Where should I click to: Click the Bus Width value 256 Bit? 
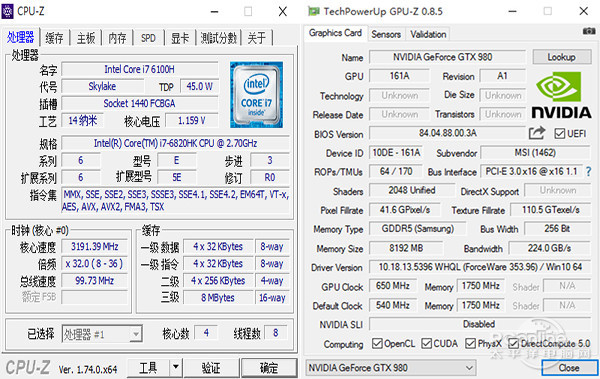tap(558, 229)
